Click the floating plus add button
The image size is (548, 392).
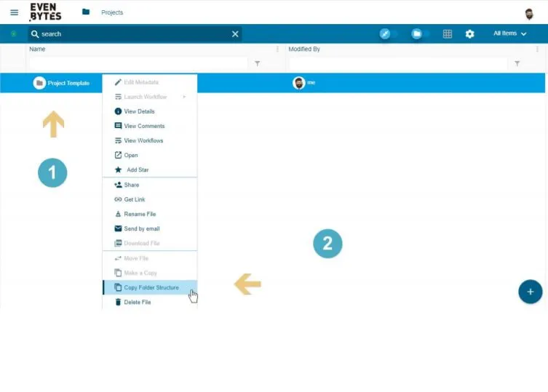click(x=531, y=292)
